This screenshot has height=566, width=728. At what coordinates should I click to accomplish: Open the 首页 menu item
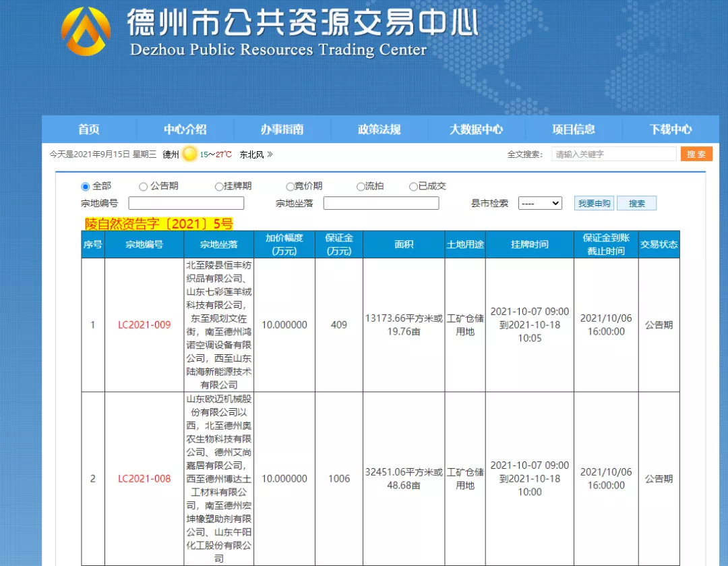(x=89, y=129)
